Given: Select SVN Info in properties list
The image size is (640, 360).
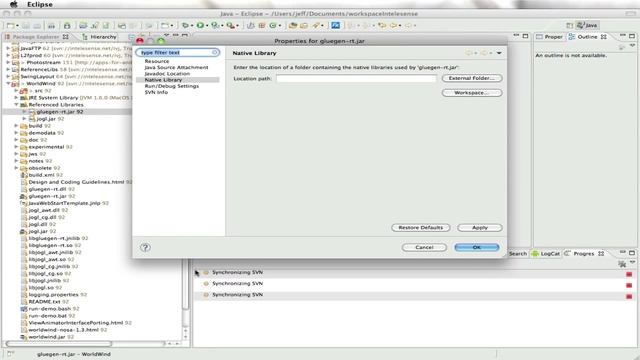Looking at the screenshot, I should point(156,92).
